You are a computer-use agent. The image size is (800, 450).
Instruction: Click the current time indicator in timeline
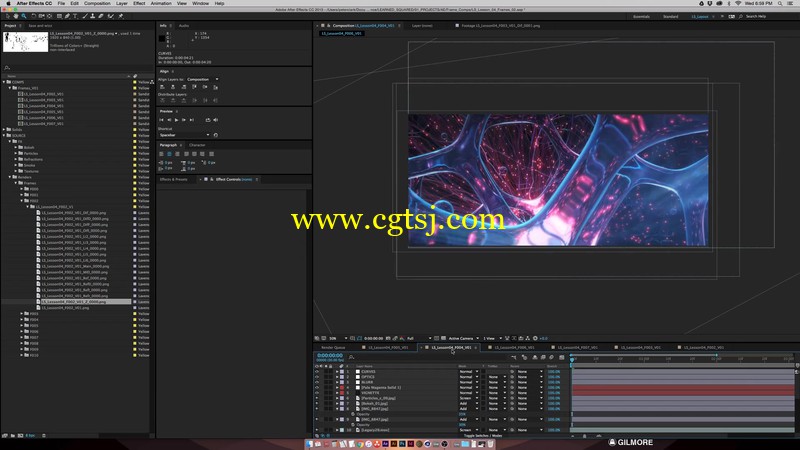[x=572, y=359]
